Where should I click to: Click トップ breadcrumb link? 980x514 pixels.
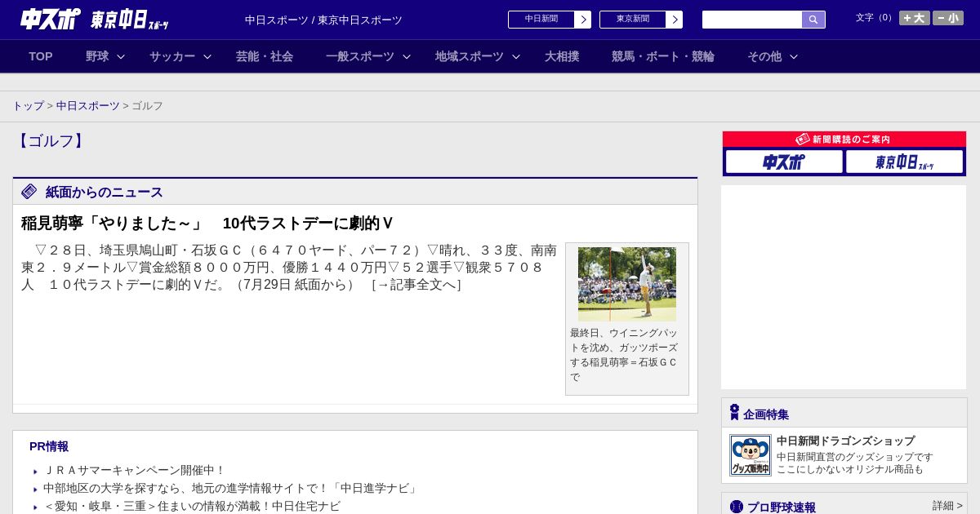28,106
